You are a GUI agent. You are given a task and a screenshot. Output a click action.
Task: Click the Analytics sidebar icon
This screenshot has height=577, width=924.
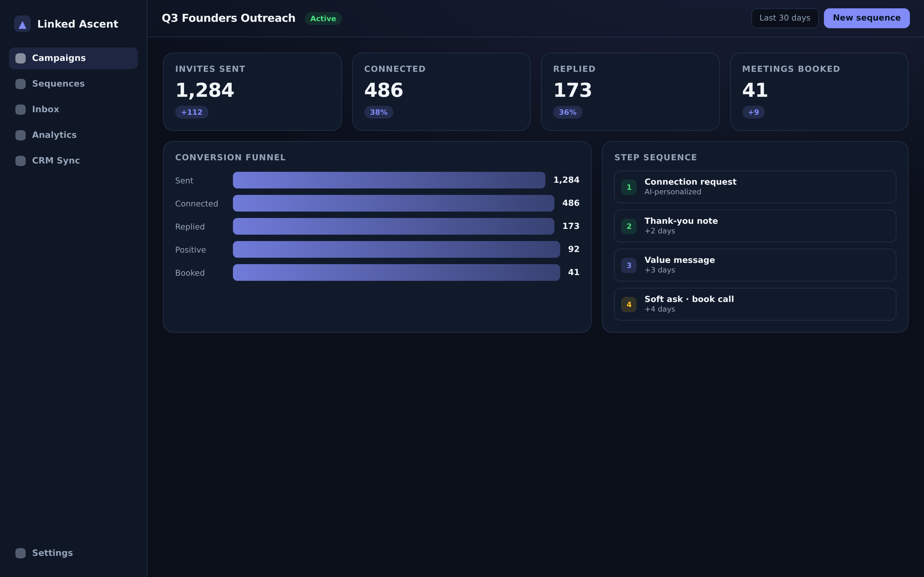(20, 135)
